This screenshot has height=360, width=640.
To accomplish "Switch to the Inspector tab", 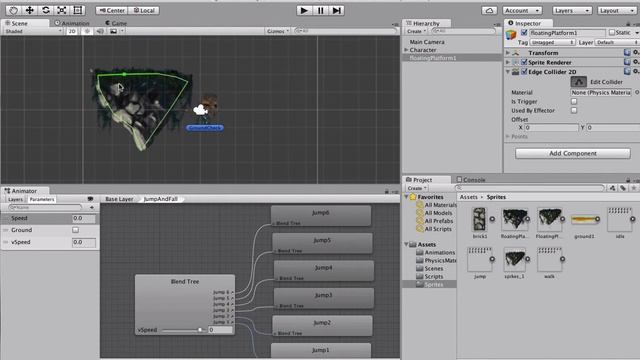I will (528, 23).
